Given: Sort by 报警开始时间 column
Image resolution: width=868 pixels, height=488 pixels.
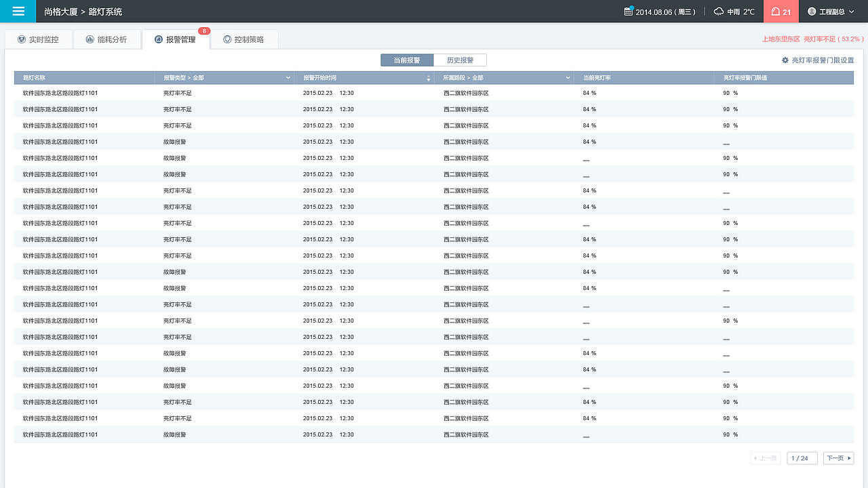Looking at the screenshot, I should (x=364, y=78).
